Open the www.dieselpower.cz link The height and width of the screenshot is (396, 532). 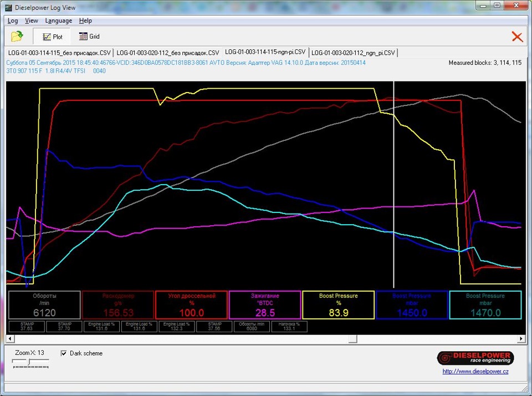[x=475, y=372]
